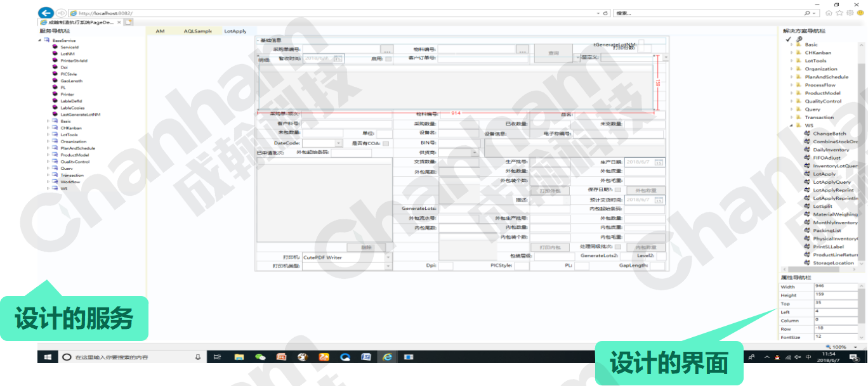
Task: Select the LotApply tab
Action: click(236, 30)
